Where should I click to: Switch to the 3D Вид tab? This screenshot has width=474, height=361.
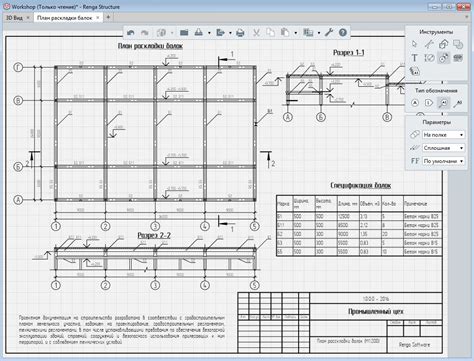15,18
